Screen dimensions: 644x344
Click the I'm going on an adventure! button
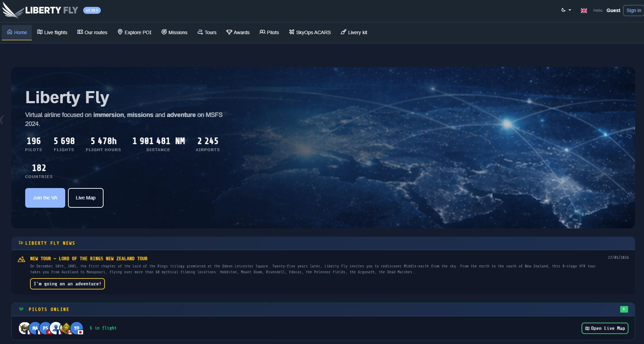pos(67,284)
